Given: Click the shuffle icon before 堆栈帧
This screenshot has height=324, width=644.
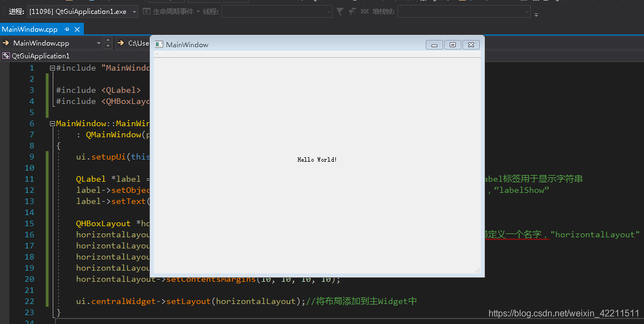Looking at the screenshot, I should pos(364,12).
